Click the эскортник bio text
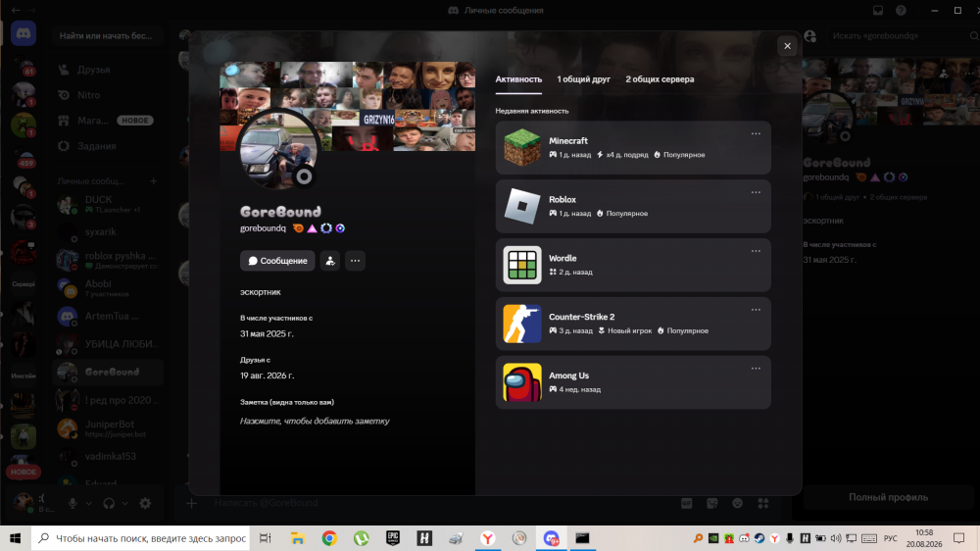The image size is (980, 551). point(260,292)
